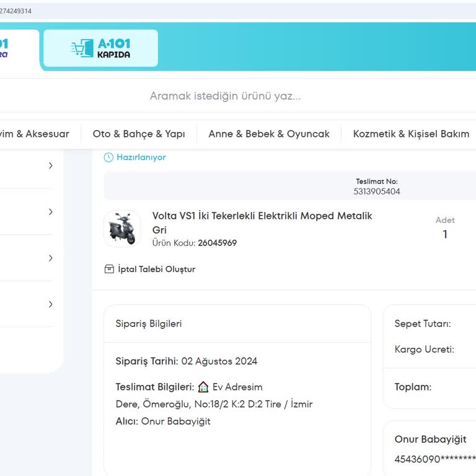Expand the first sidebar chevron row
This screenshot has height=476, width=476.
tap(50, 165)
